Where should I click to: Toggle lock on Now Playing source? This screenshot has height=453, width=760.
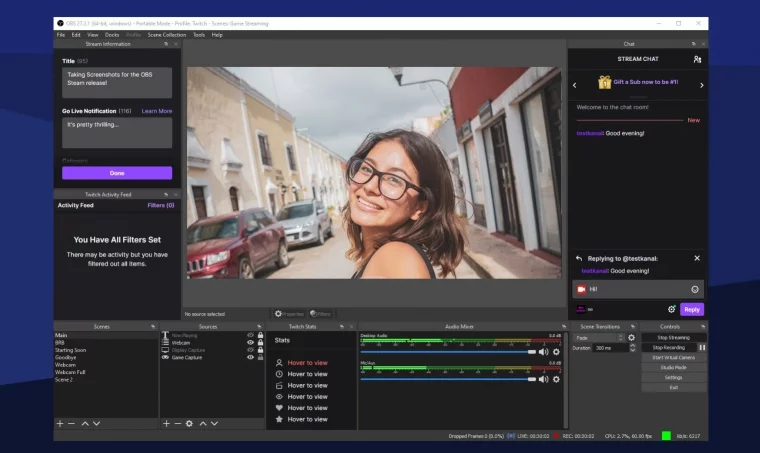260,335
